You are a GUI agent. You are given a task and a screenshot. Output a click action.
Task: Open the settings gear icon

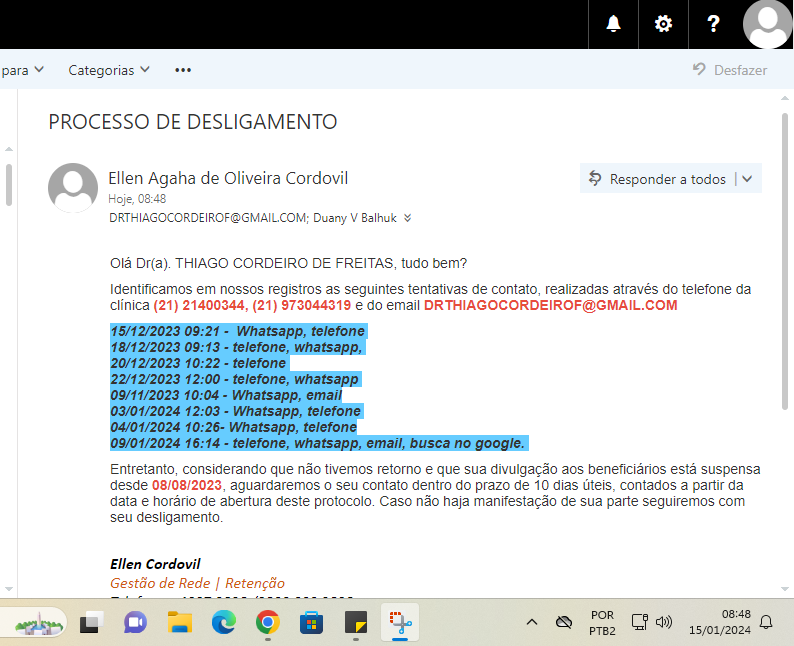(663, 24)
